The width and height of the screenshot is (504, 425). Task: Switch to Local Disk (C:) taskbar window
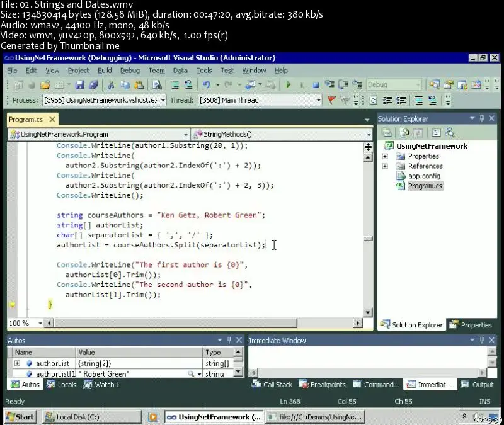pyautogui.click(x=92, y=417)
